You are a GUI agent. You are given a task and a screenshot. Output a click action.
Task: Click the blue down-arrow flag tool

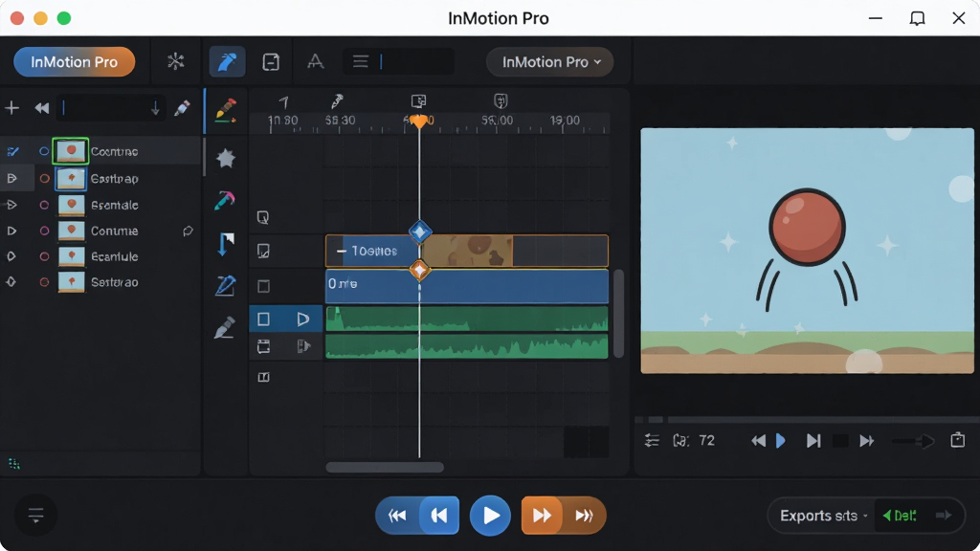coord(226,244)
